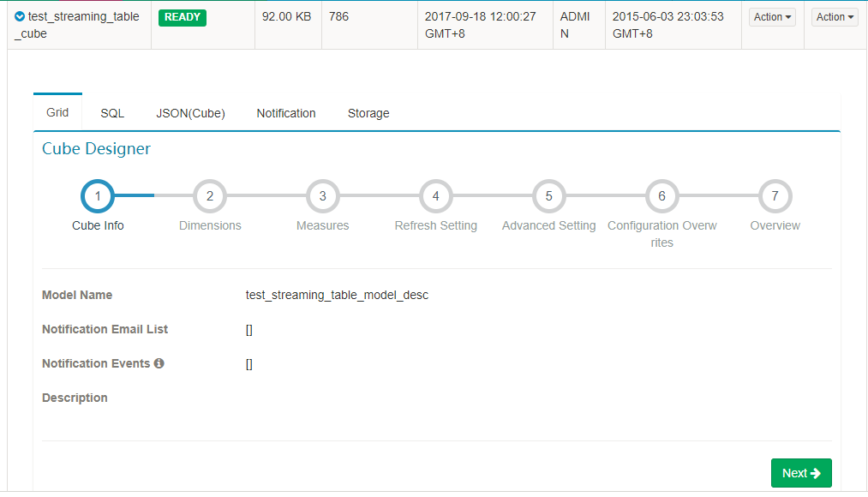Click the READY status badge

tap(182, 16)
